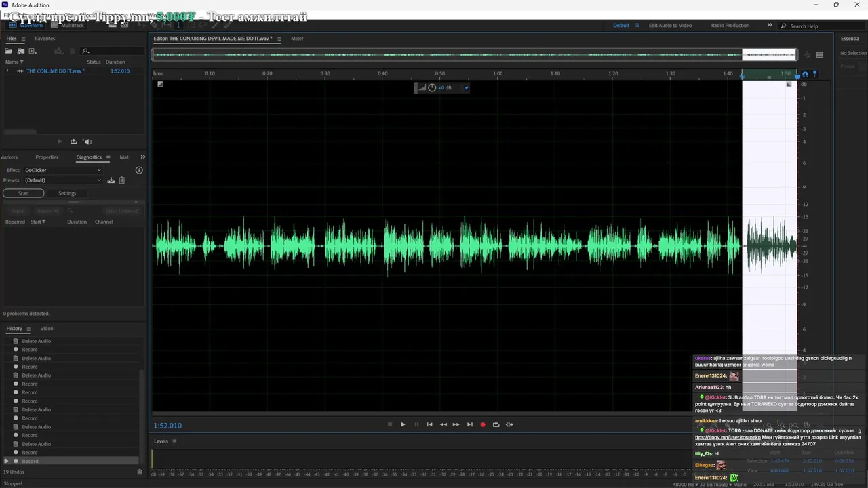Image resolution: width=868 pixels, height=488 pixels.
Task: Click the Files panel preview Play icon
Action: pos(60,142)
